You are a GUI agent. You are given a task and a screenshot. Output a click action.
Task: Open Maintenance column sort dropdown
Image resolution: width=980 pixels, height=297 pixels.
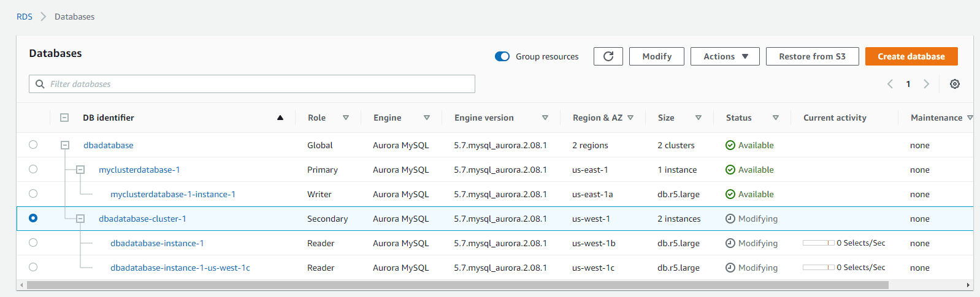click(x=970, y=118)
